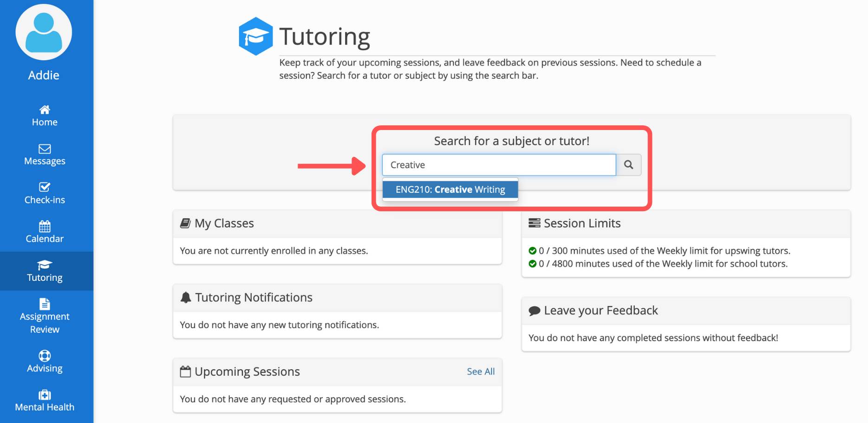Click the Check-ins checkmark icon

pos(44,188)
